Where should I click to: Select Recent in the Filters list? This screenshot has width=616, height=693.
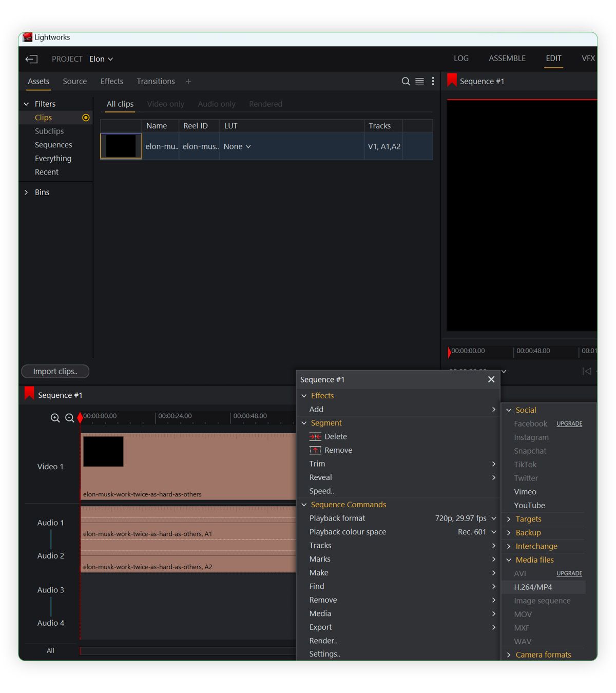point(47,172)
